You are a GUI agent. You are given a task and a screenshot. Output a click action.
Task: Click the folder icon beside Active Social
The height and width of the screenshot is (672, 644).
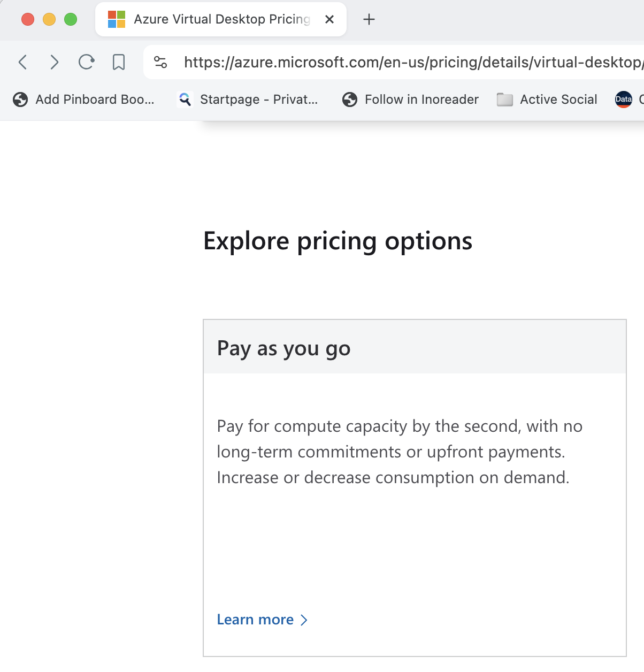point(504,100)
